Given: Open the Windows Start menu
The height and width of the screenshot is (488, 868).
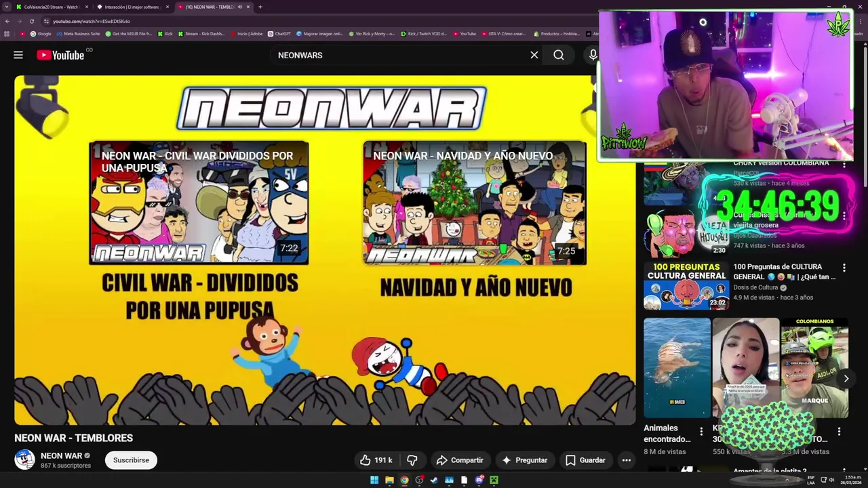Looking at the screenshot, I should pyautogui.click(x=374, y=480).
